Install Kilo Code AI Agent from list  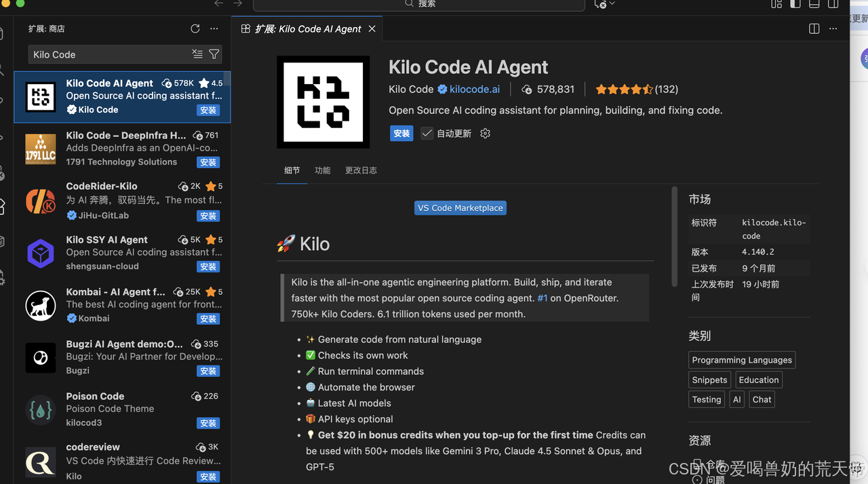click(208, 110)
